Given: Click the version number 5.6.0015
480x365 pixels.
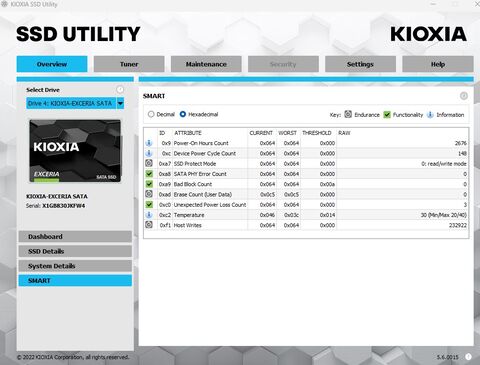Looking at the screenshot, I should (448, 357).
